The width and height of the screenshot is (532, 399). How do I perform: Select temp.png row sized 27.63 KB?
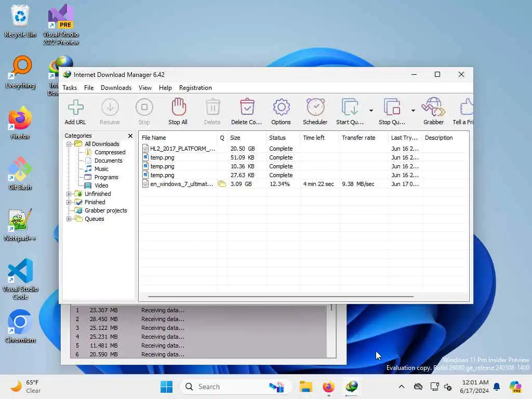pos(303,175)
